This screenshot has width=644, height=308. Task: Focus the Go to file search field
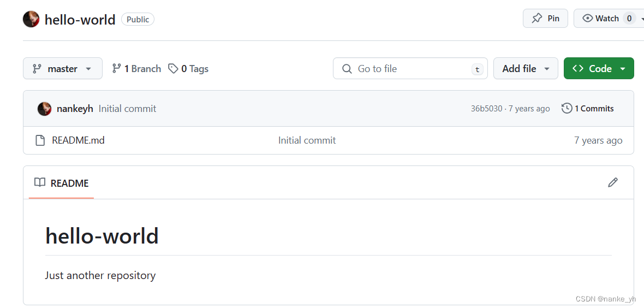410,69
